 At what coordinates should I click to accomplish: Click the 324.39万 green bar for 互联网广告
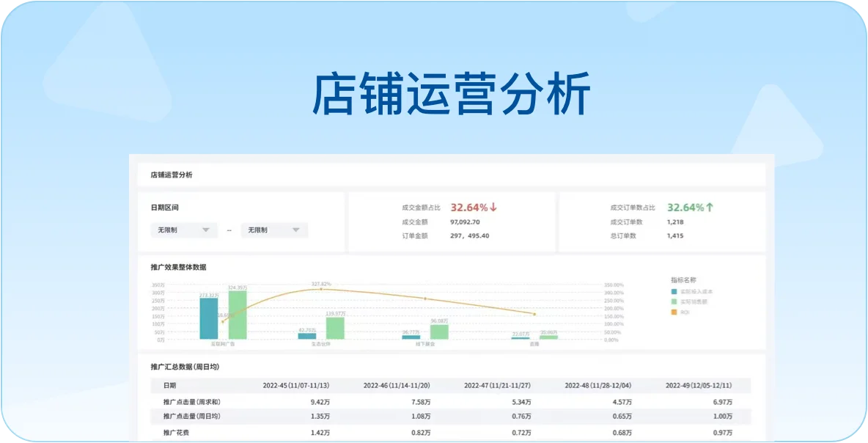[238, 315]
